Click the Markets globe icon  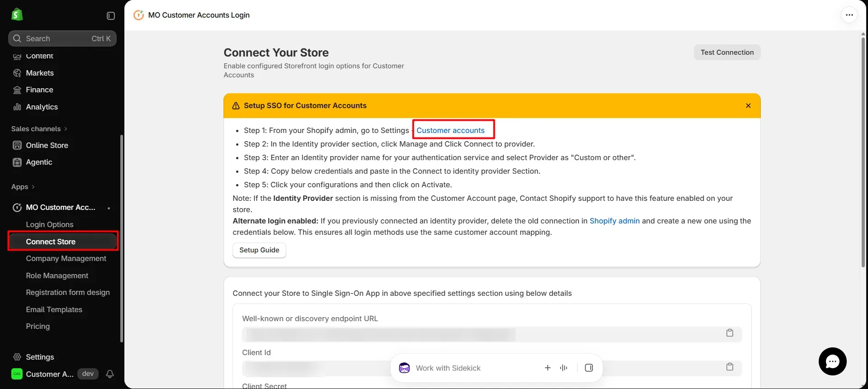tap(17, 73)
